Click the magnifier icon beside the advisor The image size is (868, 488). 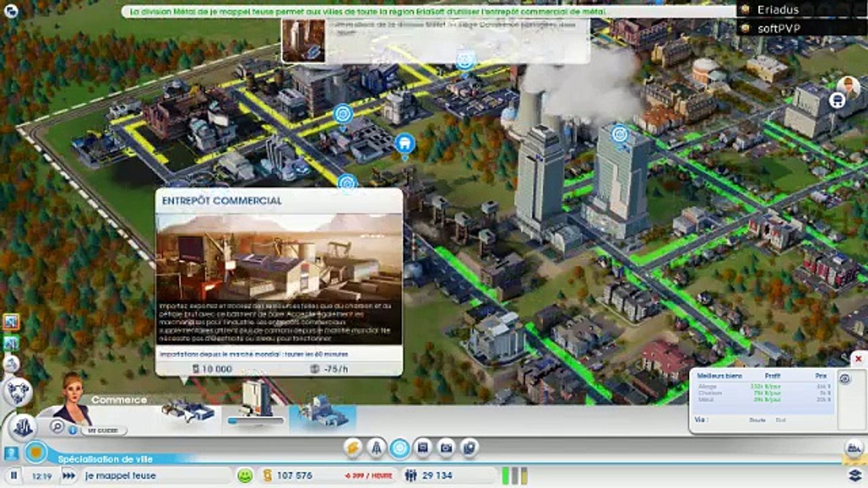58,427
